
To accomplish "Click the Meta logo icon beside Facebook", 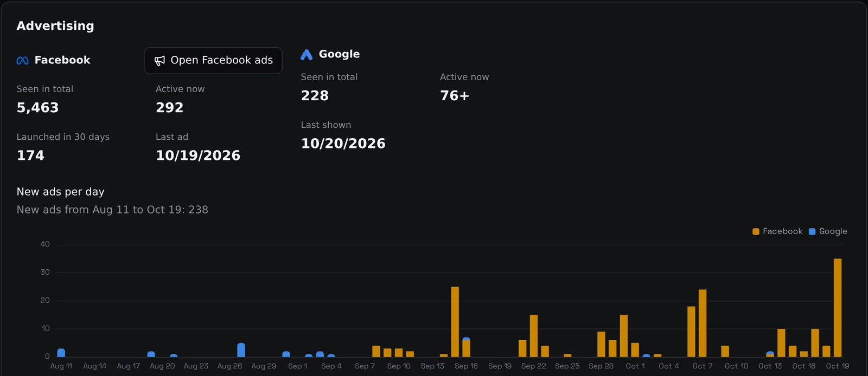I will click(23, 61).
